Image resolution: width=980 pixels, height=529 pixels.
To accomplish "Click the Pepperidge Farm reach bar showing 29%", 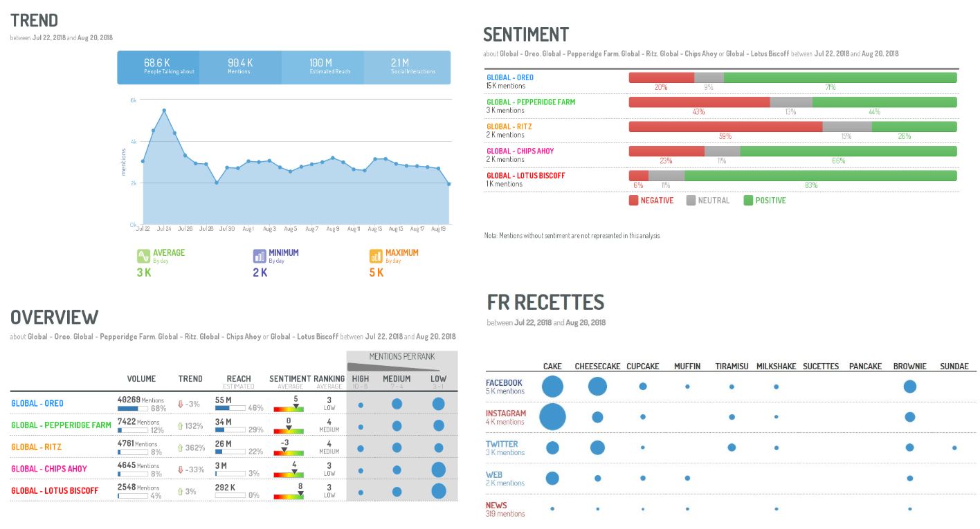I will click(x=230, y=430).
